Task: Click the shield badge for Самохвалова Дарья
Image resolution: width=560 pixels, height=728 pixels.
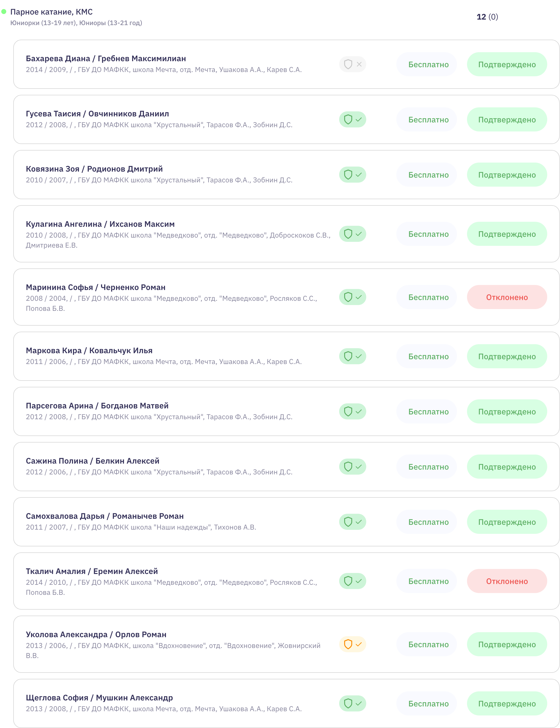Action: [x=352, y=522]
